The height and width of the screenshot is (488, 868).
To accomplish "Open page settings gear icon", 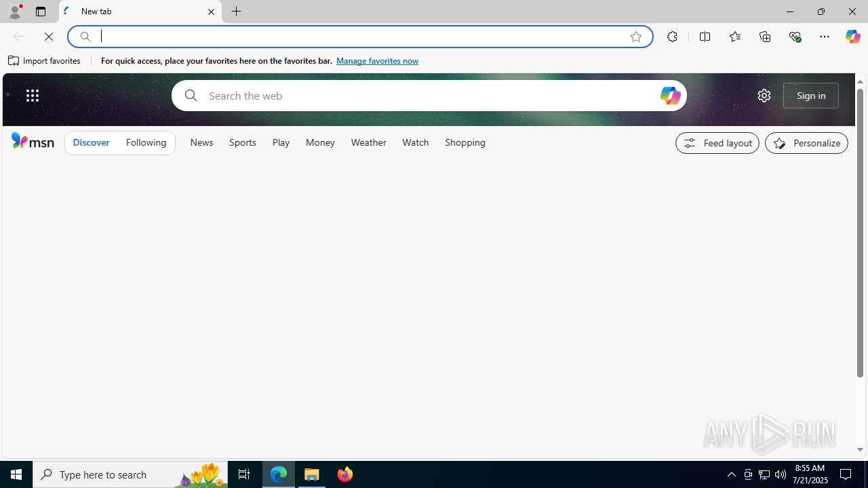I will (764, 96).
